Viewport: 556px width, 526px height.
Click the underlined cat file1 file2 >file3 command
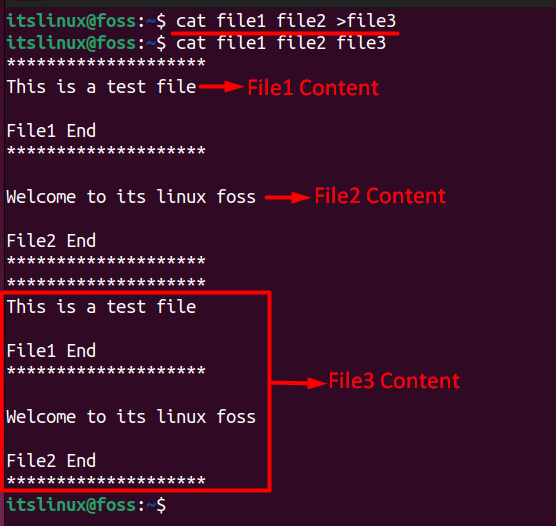[286, 21]
